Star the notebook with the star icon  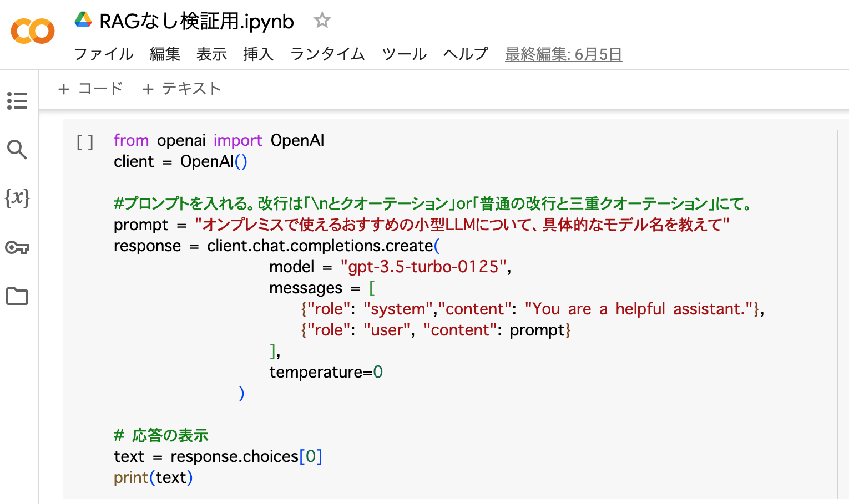tap(322, 21)
